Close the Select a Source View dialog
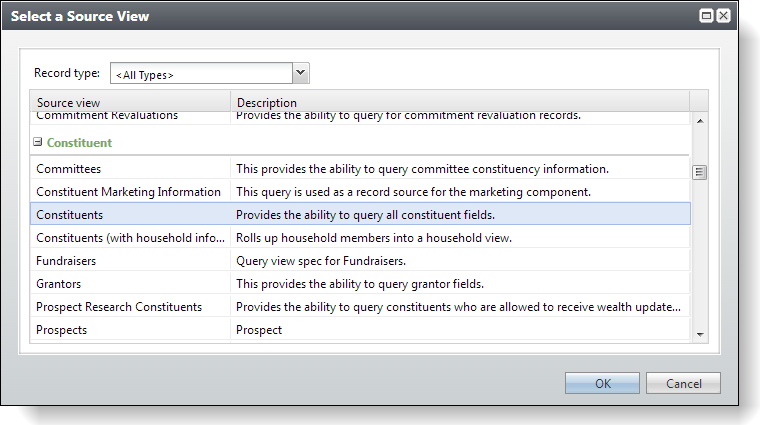 (723, 16)
